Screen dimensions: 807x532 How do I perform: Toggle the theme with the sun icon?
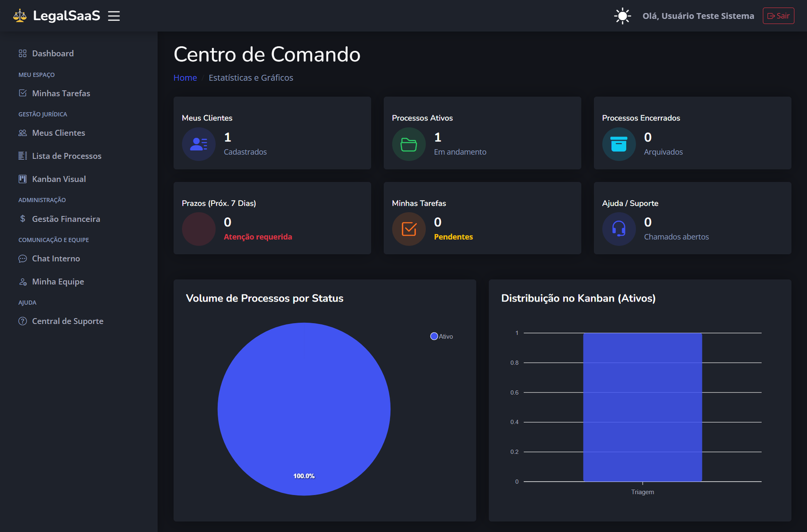point(622,16)
